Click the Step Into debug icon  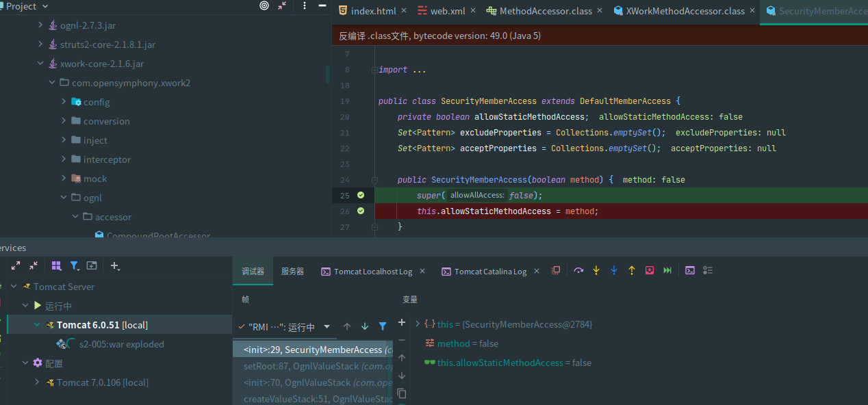click(596, 271)
